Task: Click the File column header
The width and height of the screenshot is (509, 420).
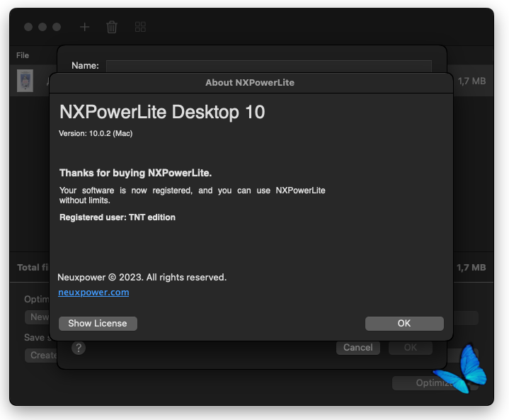Action: tap(23, 55)
